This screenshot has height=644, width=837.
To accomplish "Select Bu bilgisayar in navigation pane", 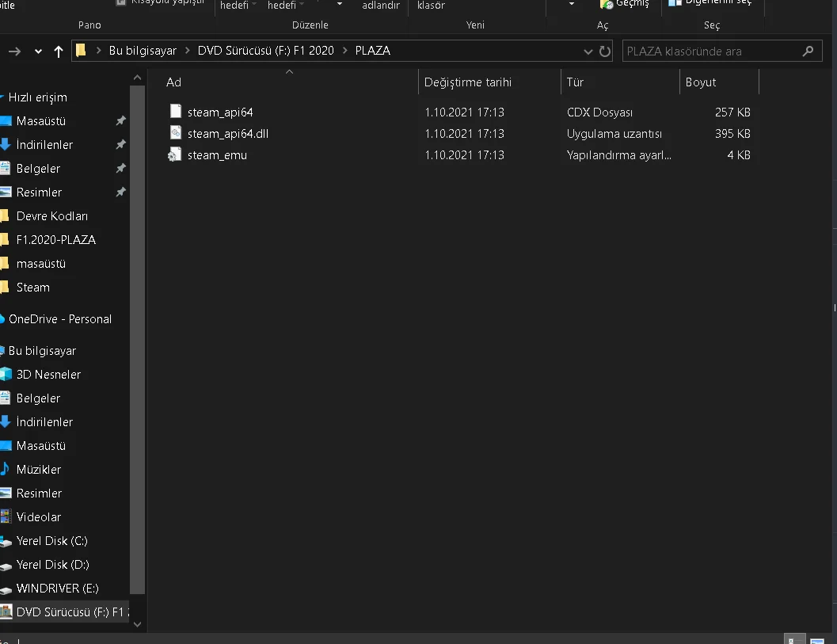I will coord(42,351).
